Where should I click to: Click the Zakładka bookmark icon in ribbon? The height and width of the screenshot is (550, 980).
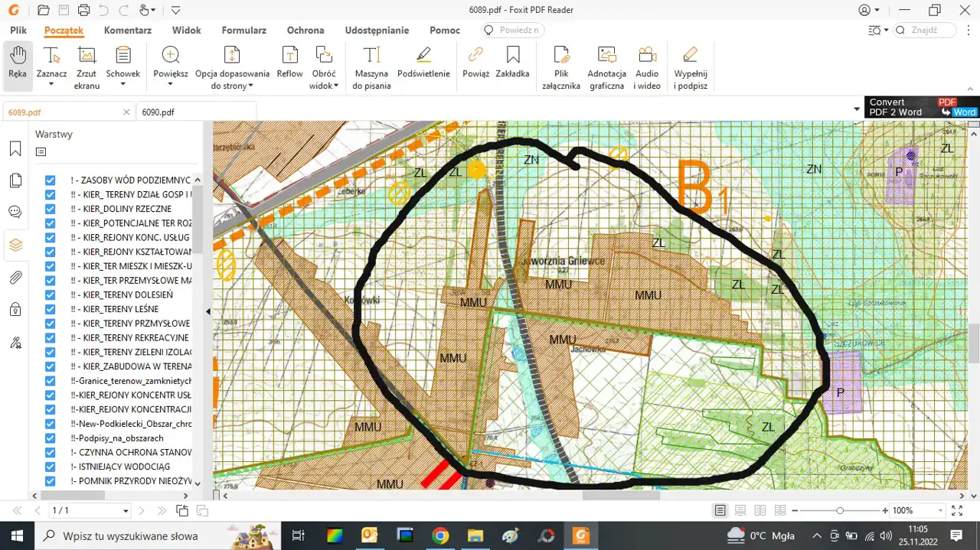coord(513,63)
